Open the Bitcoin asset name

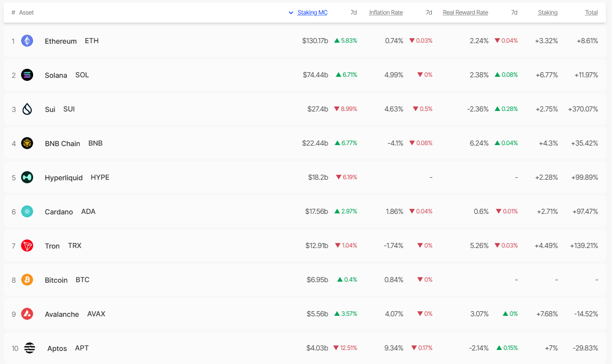(x=56, y=280)
